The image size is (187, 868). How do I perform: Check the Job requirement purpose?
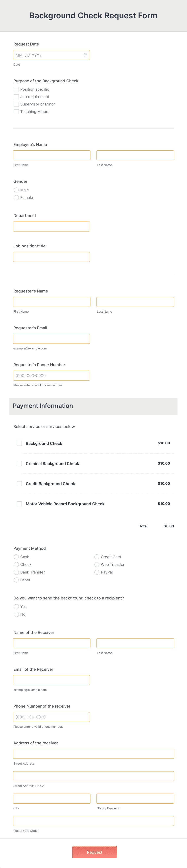click(x=16, y=97)
